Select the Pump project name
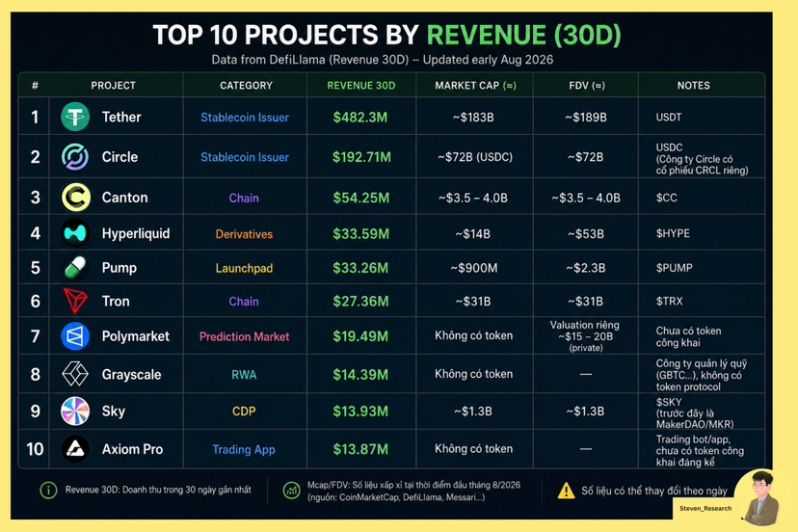 (120, 268)
